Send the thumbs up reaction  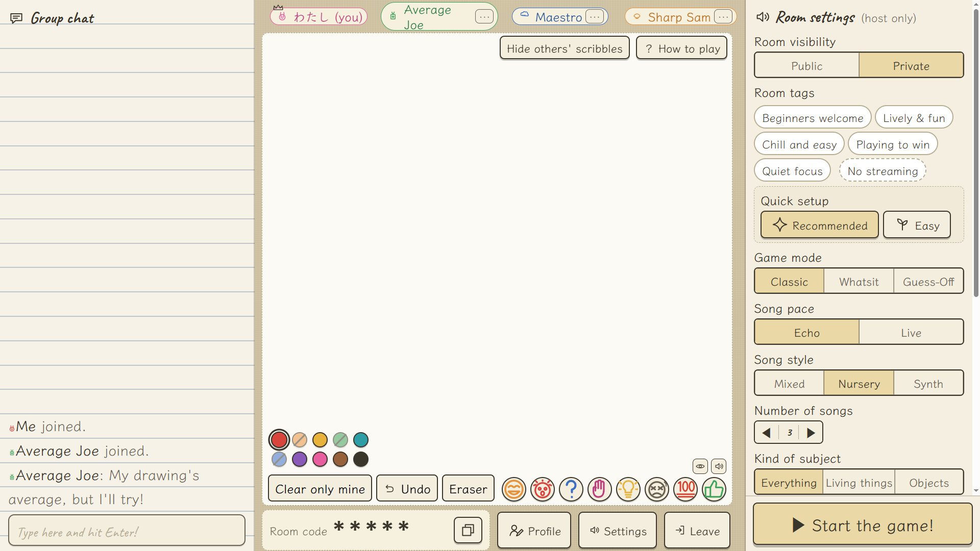pyautogui.click(x=714, y=489)
